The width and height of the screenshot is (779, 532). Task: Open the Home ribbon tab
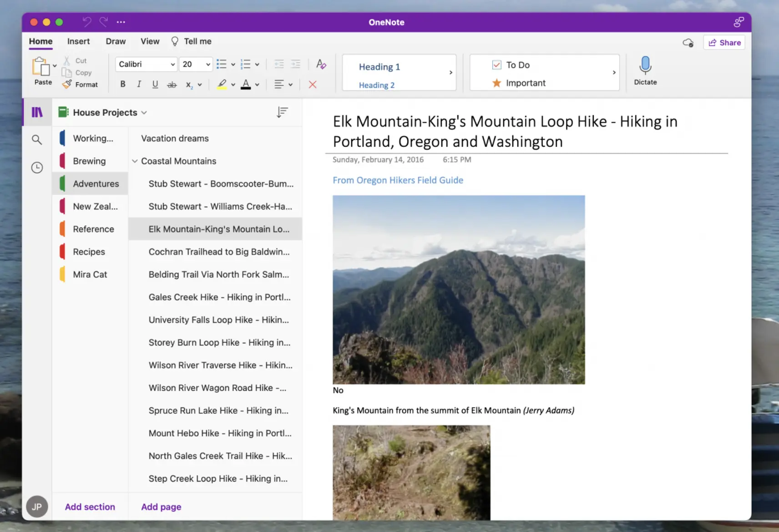(40, 41)
